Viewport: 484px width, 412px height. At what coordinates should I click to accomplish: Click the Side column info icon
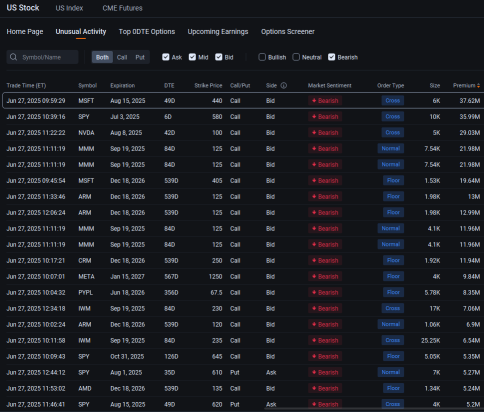(x=284, y=86)
